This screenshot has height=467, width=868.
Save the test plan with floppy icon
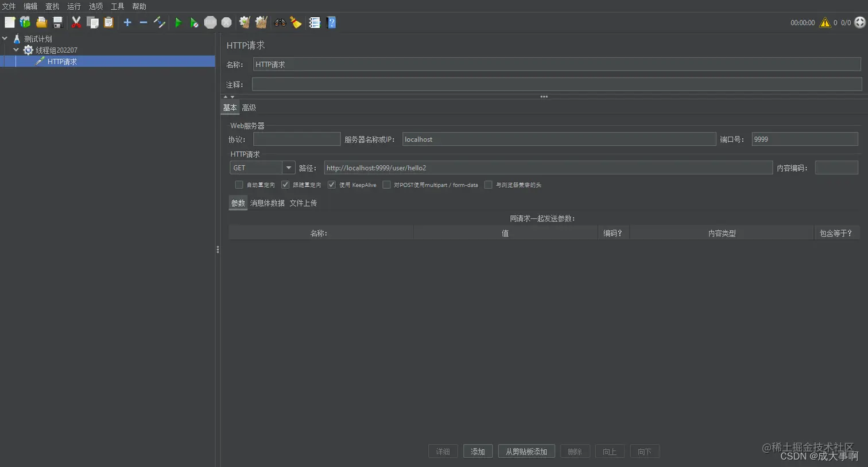pyautogui.click(x=57, y=22)
